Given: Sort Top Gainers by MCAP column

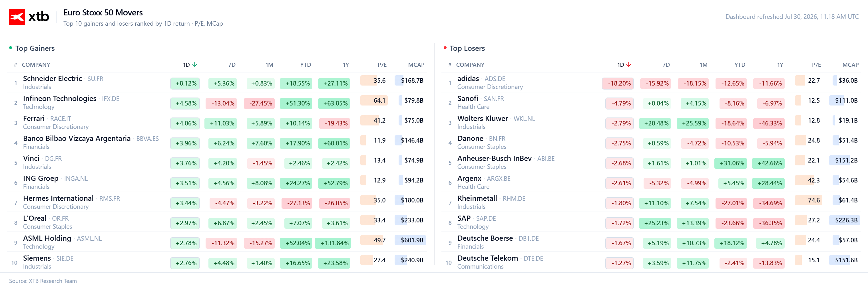Looking at the screenshot, I should coord(416,65).
